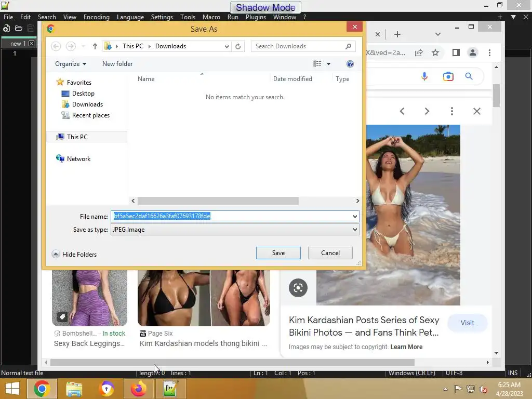The width and height of the screenshot is (532, 399).
Task: Select Favorites in the navigation tree
Action: (79, 83)
